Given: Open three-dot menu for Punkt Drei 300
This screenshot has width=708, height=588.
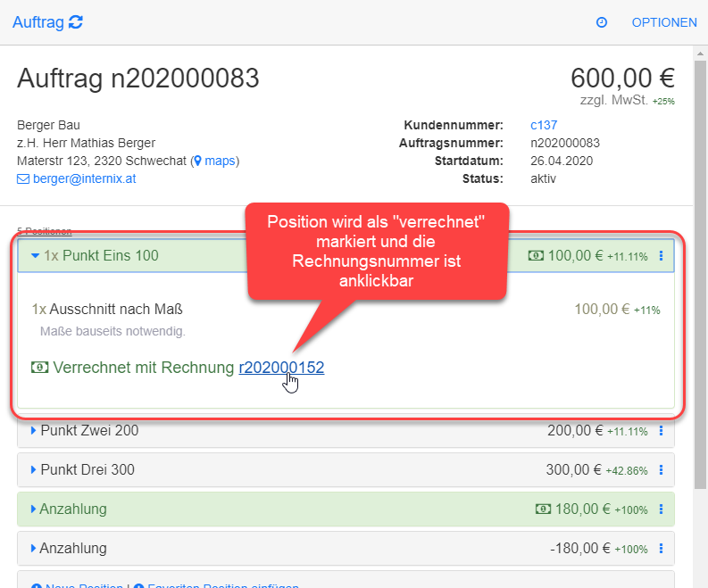Looking at the screenshot, I should (661, 469).
